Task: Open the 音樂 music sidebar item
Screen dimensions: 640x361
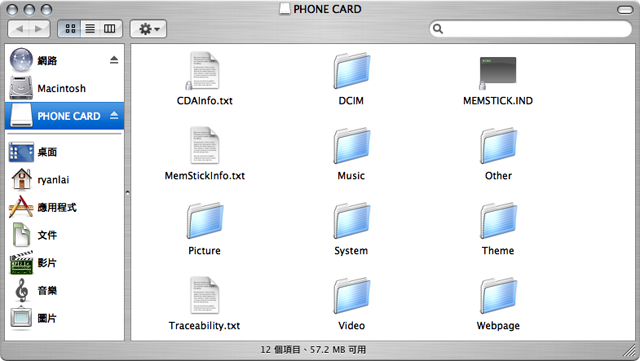Action: tap(64, 291)
